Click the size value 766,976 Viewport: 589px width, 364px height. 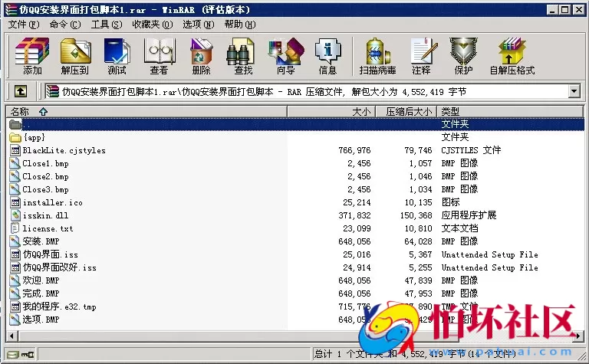coord(354,150)
